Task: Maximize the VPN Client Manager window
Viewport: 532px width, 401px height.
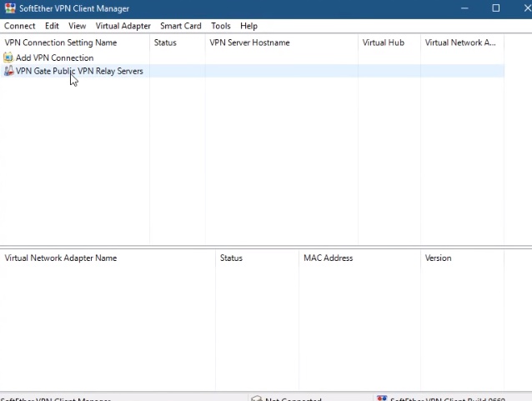Action: pyautogui.click(x=495, y=8)
